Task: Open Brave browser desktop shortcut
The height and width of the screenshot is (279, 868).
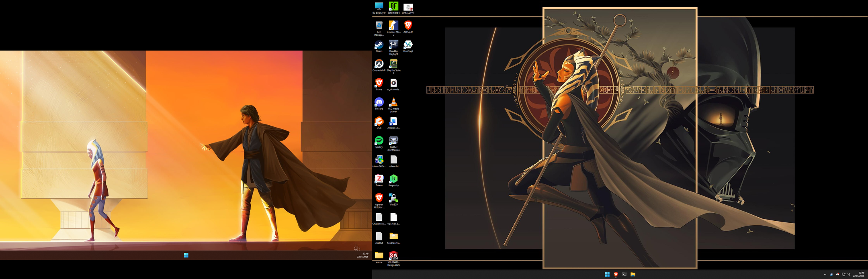Action: tap(379, 85)
